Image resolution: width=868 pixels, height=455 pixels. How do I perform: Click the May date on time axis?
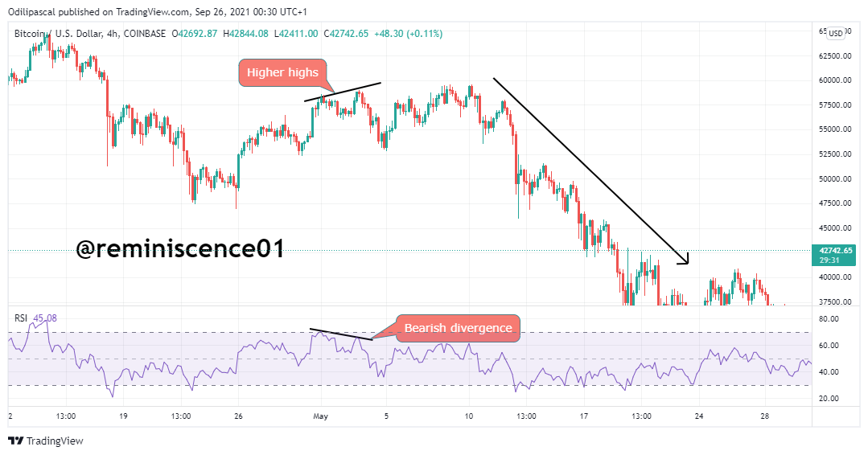pyautogui.click(x=320, y=416)
